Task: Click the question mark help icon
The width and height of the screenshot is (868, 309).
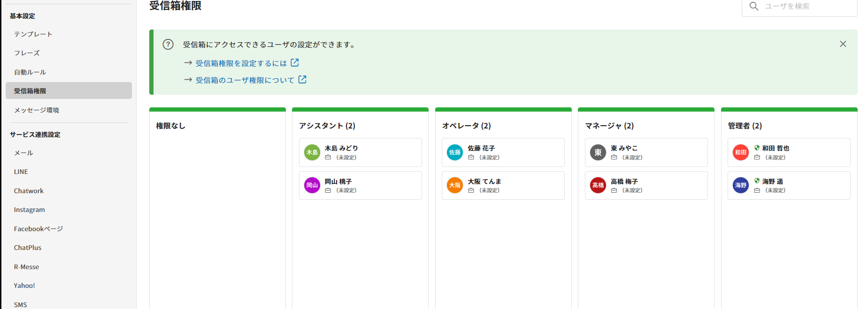Action: tap(168, 45)
